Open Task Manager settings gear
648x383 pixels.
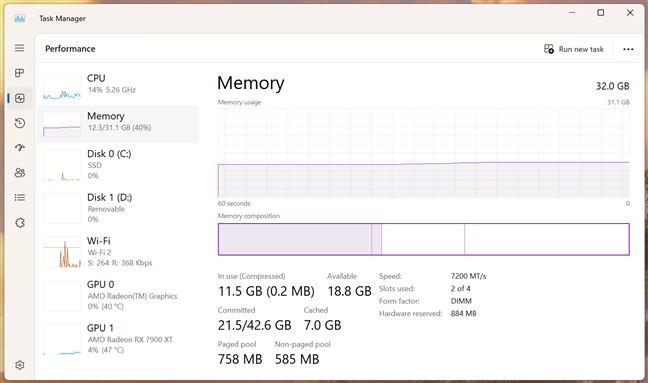click(19, 365)
